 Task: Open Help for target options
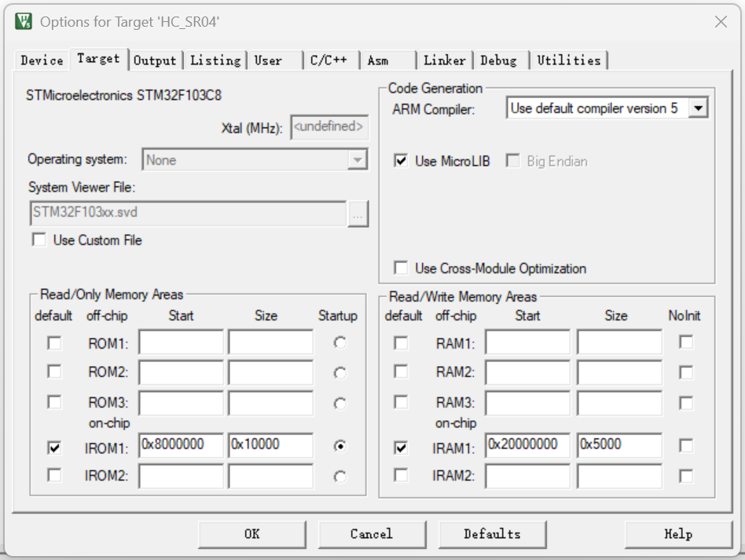point(678,534)
